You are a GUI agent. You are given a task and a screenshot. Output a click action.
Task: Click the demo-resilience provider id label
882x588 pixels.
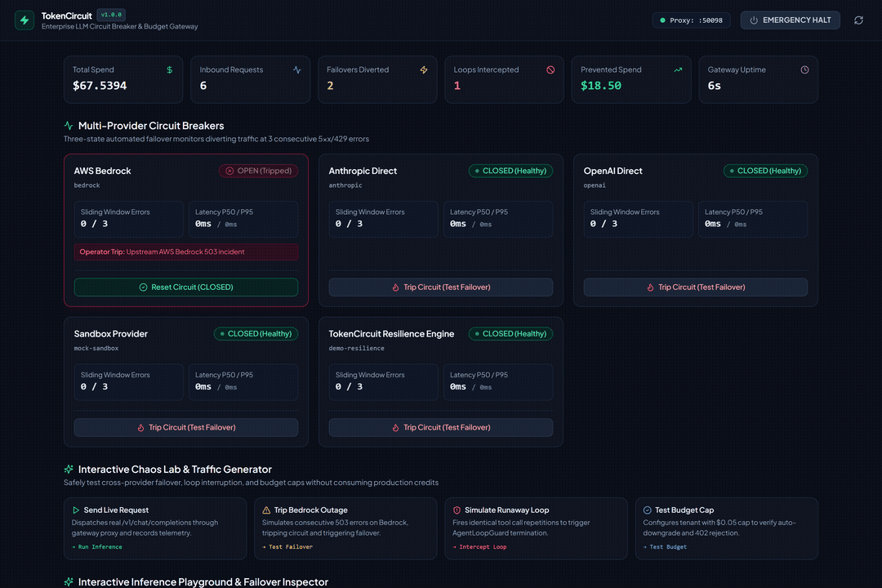pos(357,348)
